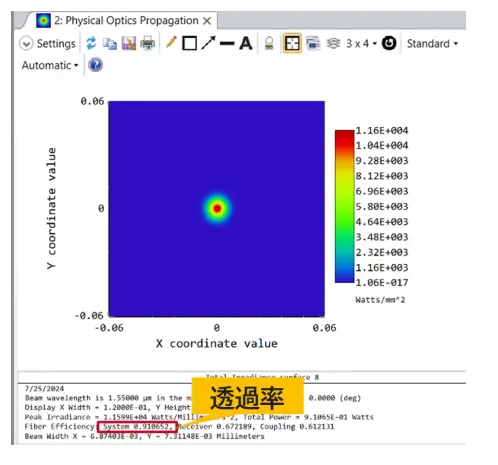Click the round reset power-style icon
The image size is (498, 465).
(x=389, y=43)
